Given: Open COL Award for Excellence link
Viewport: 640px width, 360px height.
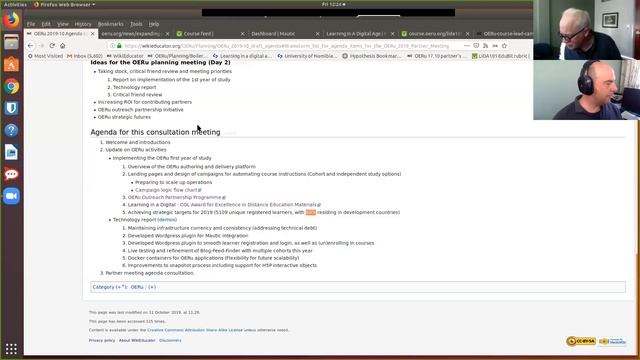Looking at the screenshot, I should click(x=250, y=204).
